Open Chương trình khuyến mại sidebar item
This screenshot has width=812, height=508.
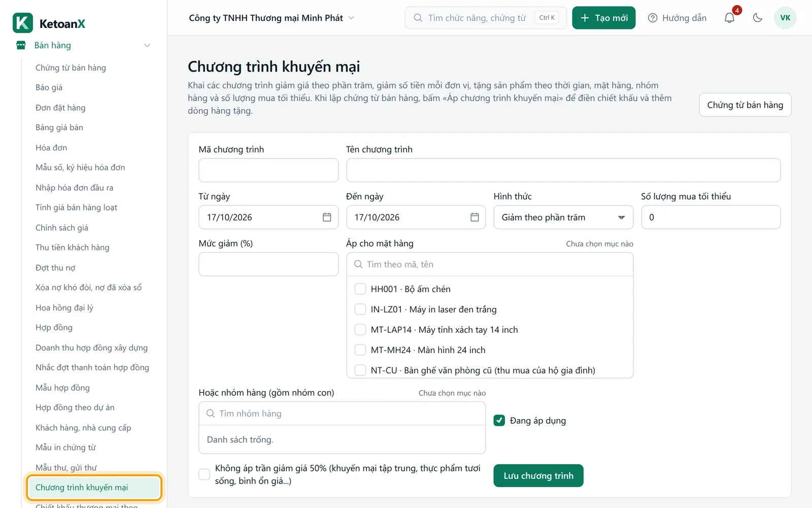tap(94, 488)
